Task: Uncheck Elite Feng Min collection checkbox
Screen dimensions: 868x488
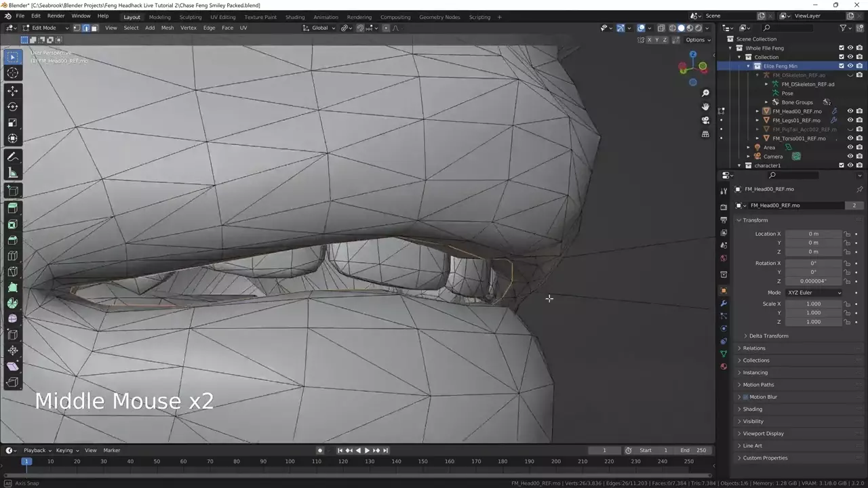Action: 842,66
